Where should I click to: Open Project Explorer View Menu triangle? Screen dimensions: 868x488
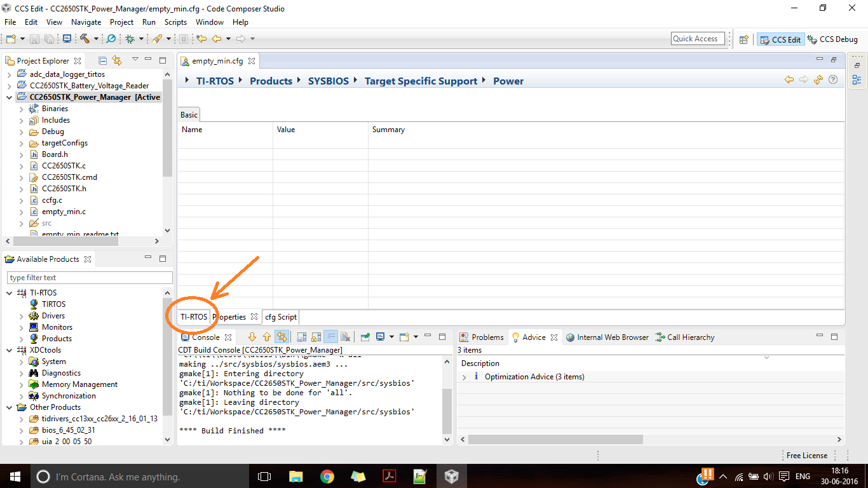point(135,60)
